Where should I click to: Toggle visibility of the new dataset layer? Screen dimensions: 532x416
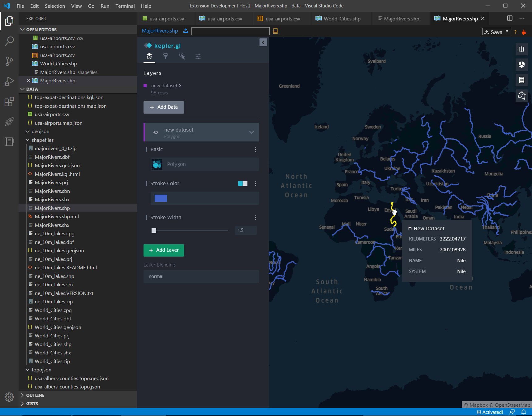coord(156,132)
